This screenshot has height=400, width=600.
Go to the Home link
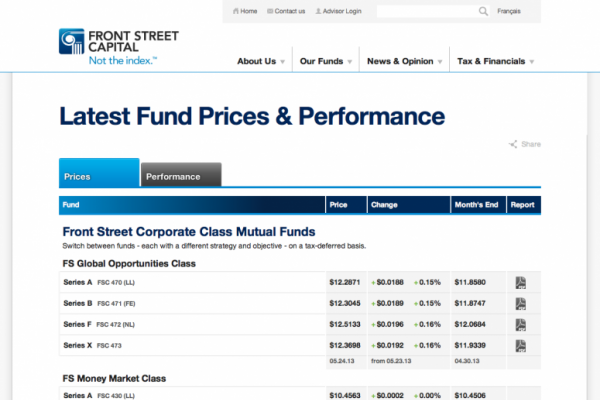(245, 11)
